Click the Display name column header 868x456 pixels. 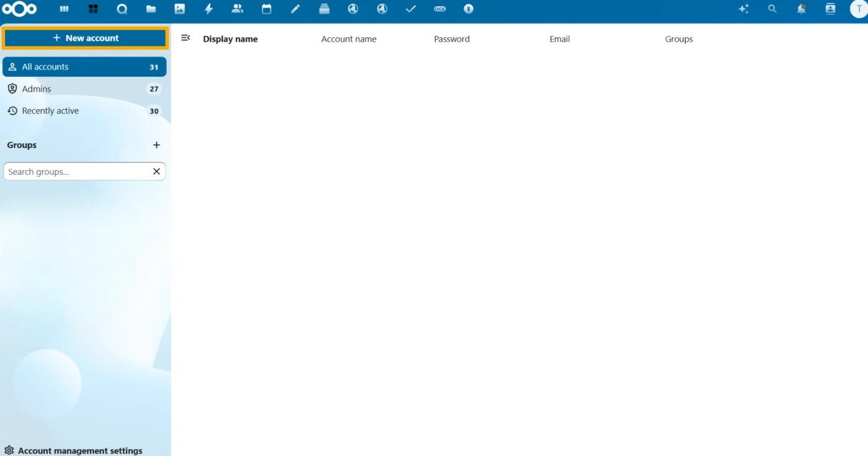click(x=231, y=39)
